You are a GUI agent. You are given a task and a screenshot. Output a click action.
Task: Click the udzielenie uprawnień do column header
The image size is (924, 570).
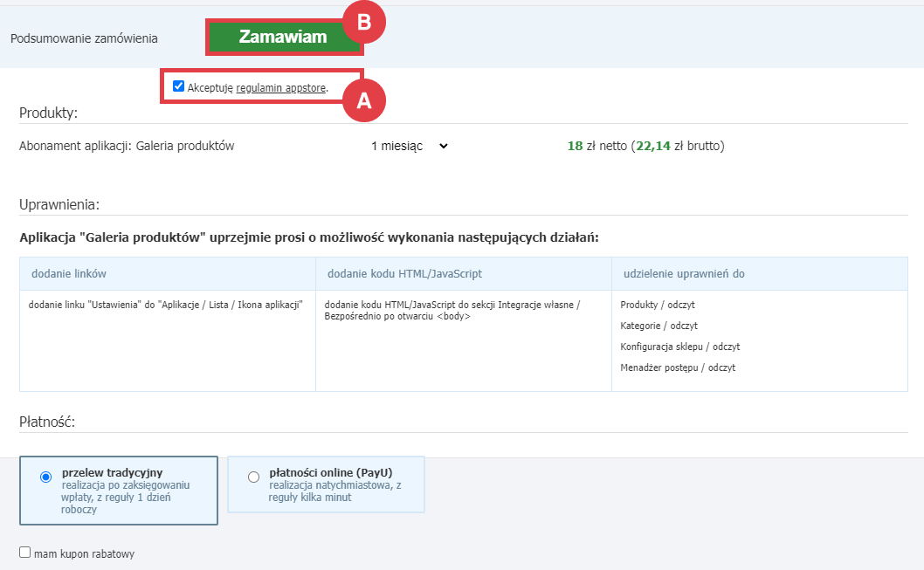684,274
